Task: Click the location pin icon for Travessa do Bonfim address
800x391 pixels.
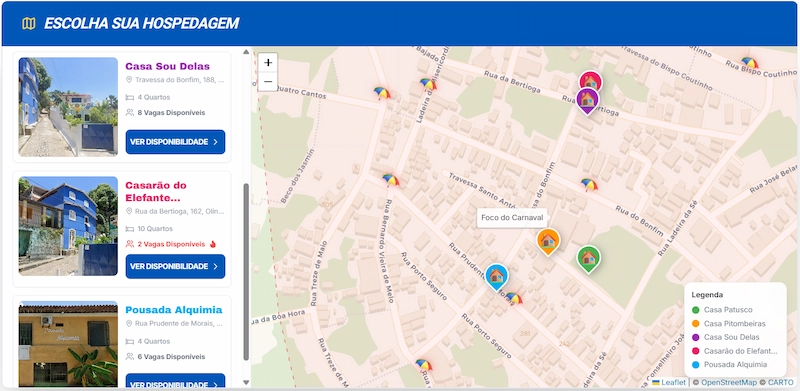Action: (x=129, y=80)
